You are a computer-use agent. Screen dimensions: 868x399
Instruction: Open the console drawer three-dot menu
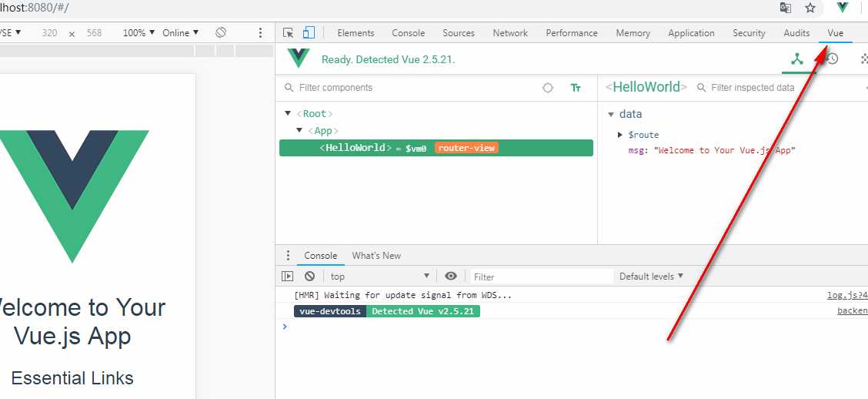point(287,256)
